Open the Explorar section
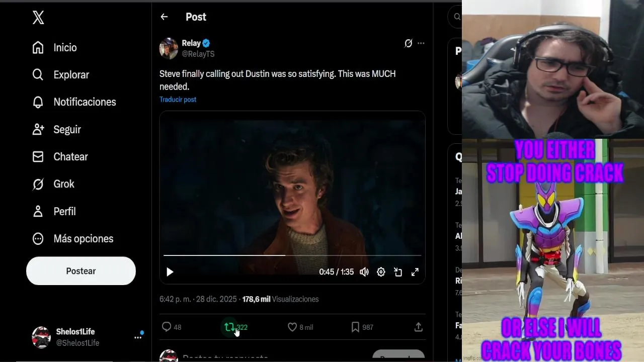Viewport: 644px width, 362px height. (60, 75)
